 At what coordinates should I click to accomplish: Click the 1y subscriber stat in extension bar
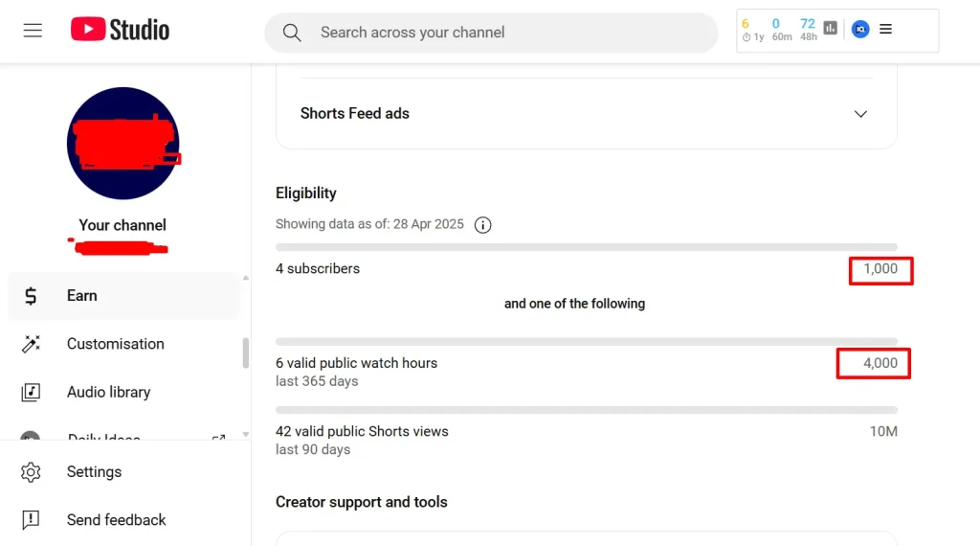pyautogui.click(x=753, y=30)
